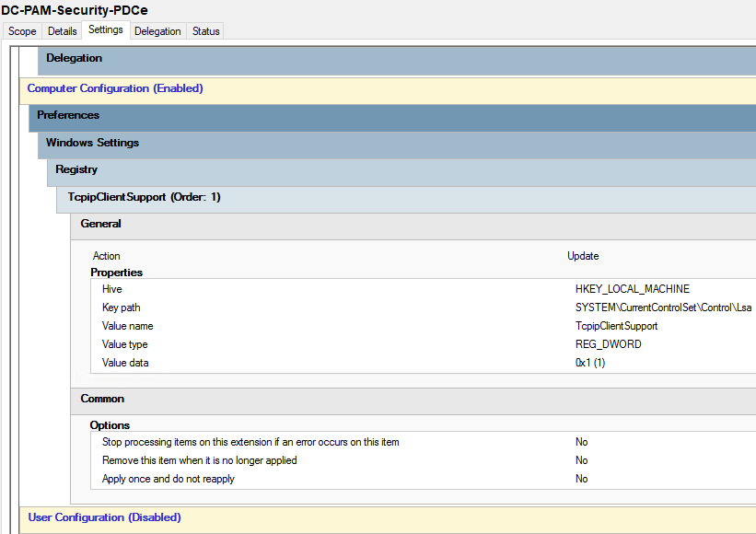The width and height of the screenshot is (756, 534).
Task: Select the Settings tab
Action: tap(106, 30)
